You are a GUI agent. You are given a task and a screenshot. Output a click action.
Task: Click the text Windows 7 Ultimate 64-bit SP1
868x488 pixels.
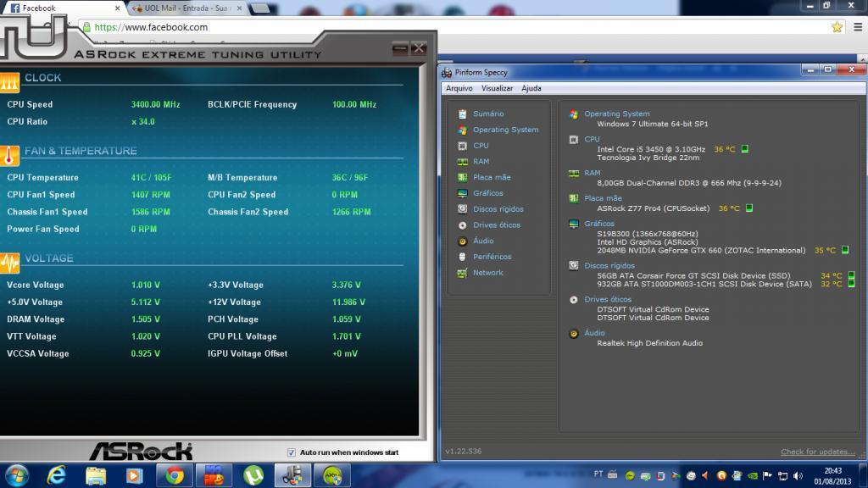coord(653,124)
